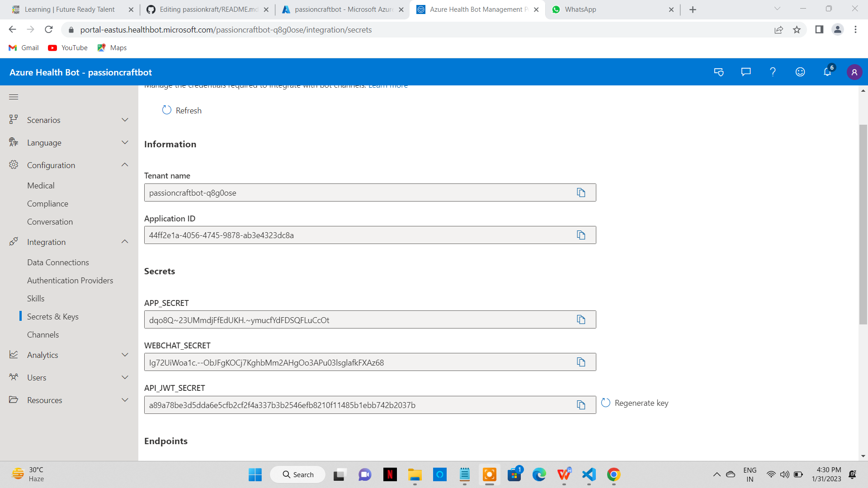Open the account profile avatar

pos(854,72)
